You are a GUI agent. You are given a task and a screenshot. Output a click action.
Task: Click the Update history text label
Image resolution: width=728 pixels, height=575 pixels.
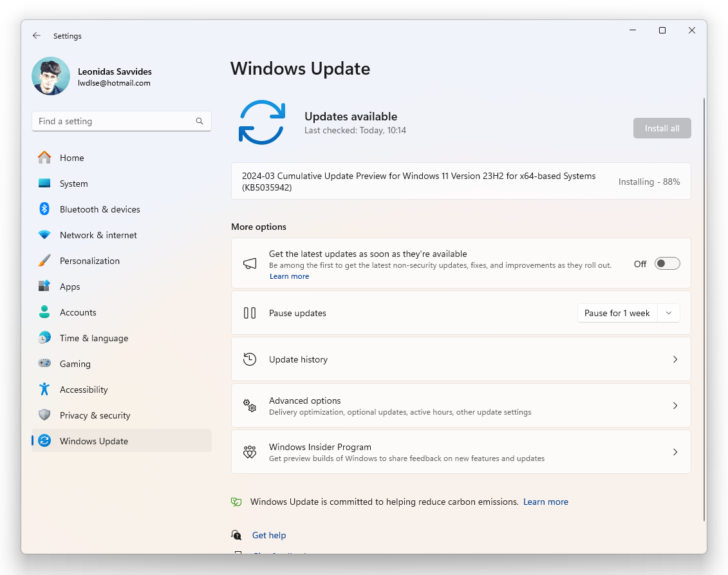coord(298,359)
